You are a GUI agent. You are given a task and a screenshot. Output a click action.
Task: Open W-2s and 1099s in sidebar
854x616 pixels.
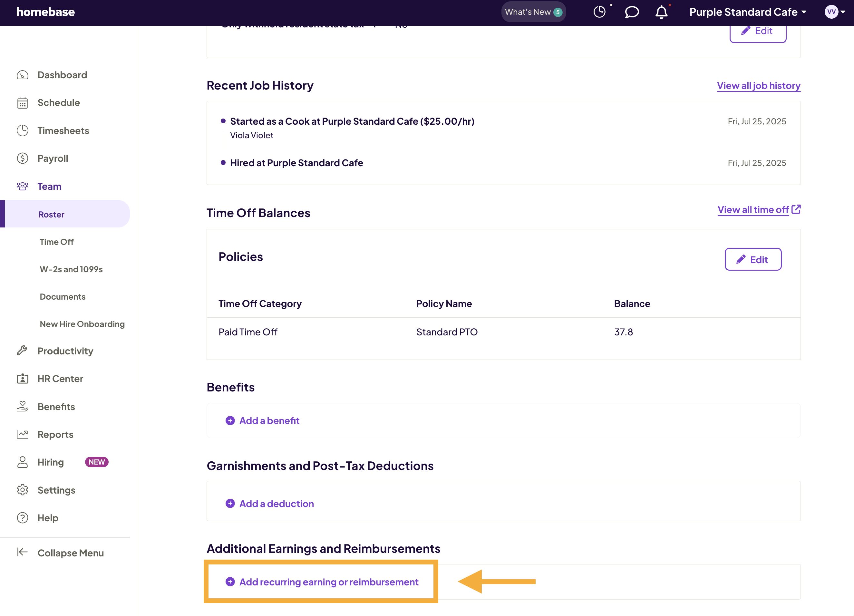(x=71, y=269)
